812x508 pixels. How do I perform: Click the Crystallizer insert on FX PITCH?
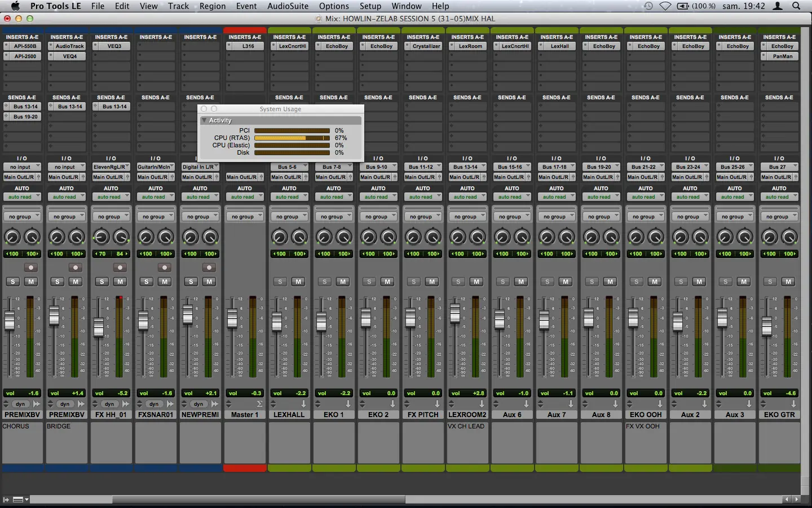[x=426, y=46]
